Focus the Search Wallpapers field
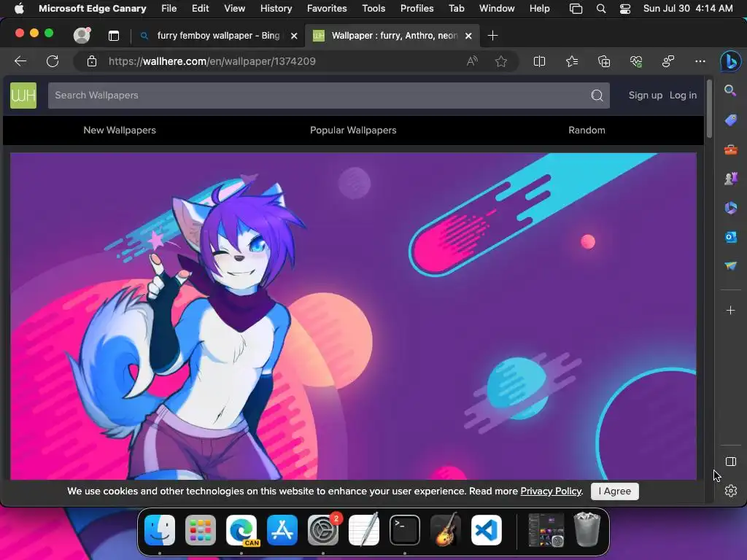 (320, 96)
